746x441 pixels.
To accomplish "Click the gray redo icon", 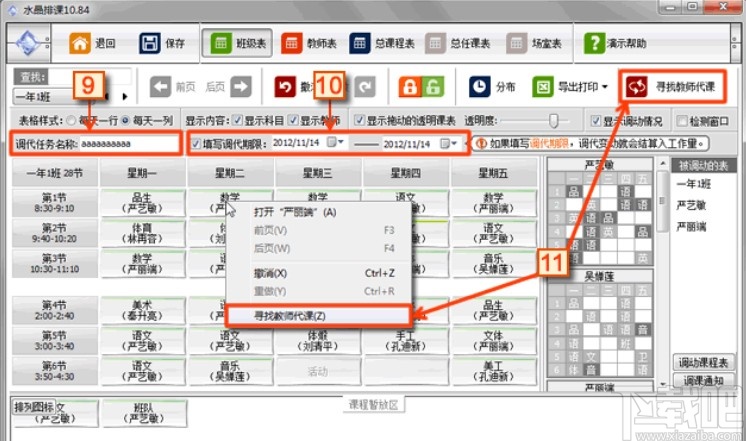I will click(365, 87).
